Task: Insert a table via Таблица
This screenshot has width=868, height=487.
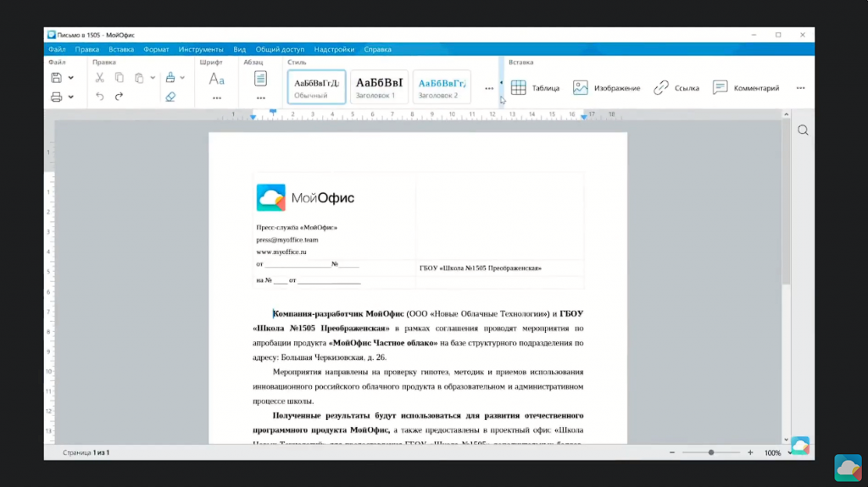Action: (x=536, y=88)
